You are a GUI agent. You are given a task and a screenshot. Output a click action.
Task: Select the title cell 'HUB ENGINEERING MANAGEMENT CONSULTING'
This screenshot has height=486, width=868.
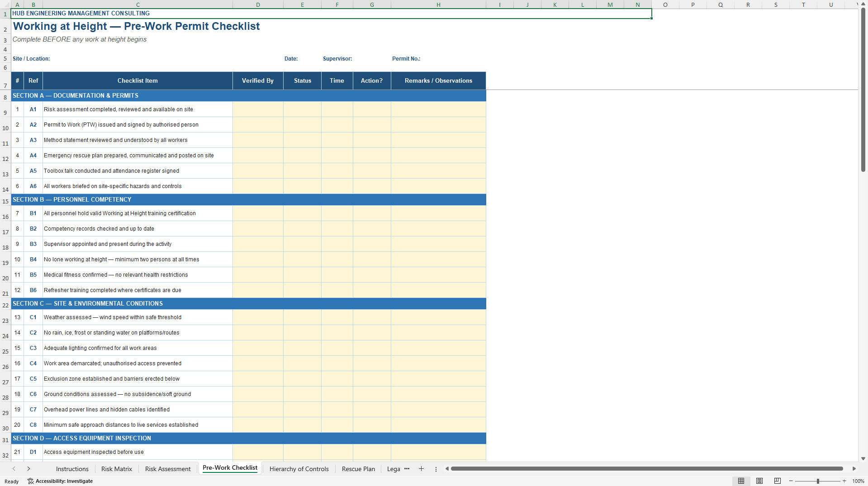[x=331, y=14]
